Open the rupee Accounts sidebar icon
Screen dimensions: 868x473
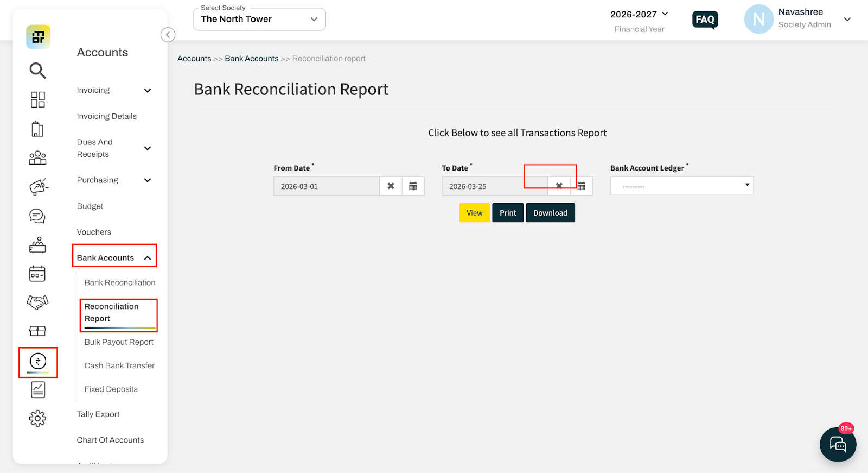(x=38, y=361)
